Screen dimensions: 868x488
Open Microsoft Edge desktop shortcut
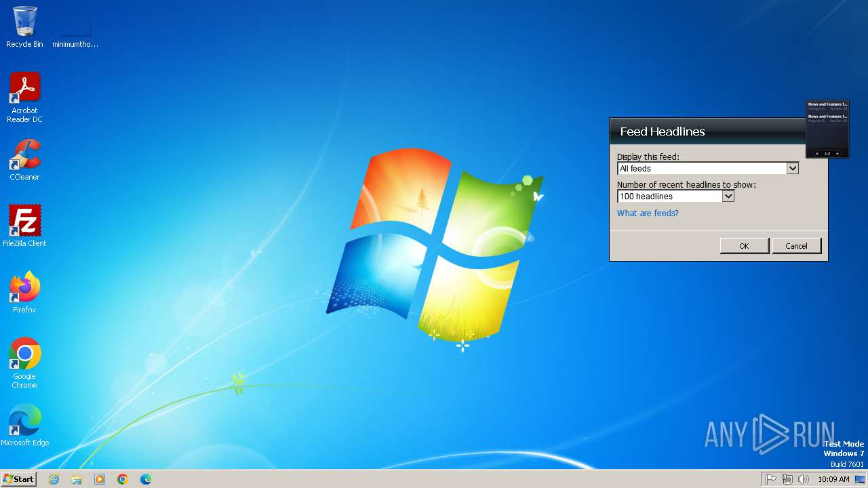coord(24,426)
